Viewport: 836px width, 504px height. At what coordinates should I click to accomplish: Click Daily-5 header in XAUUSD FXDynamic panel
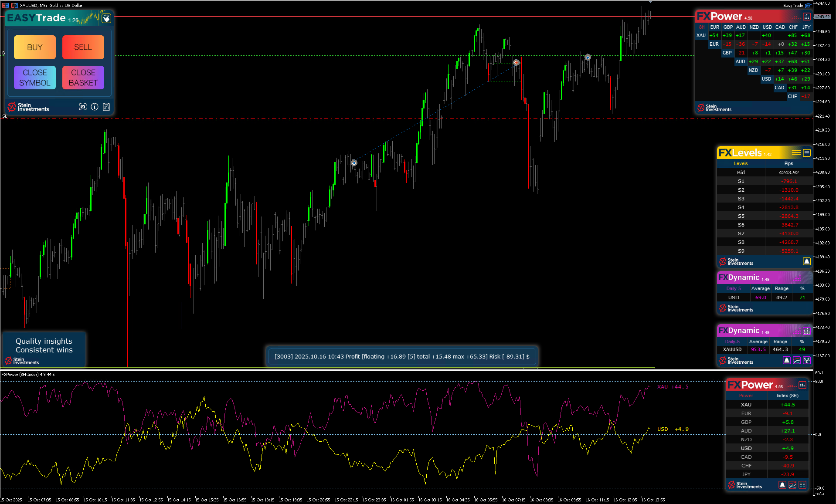pyautogui.click(x=732, y=342)
